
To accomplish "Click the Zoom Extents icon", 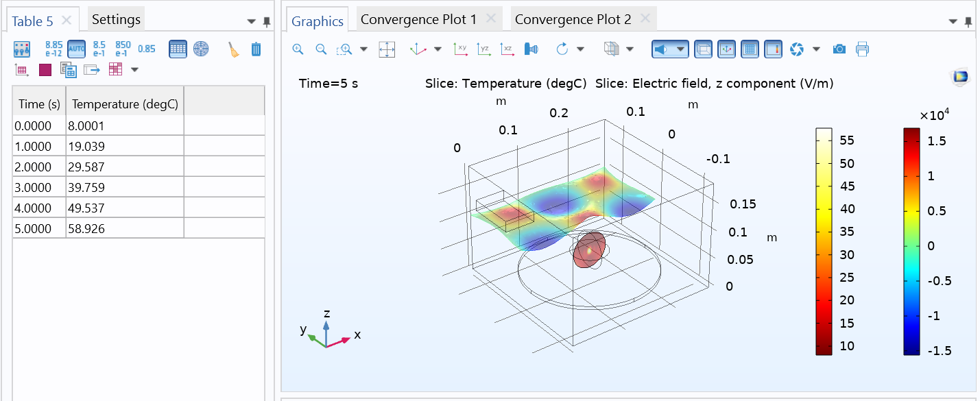I will tap(387, 49).
